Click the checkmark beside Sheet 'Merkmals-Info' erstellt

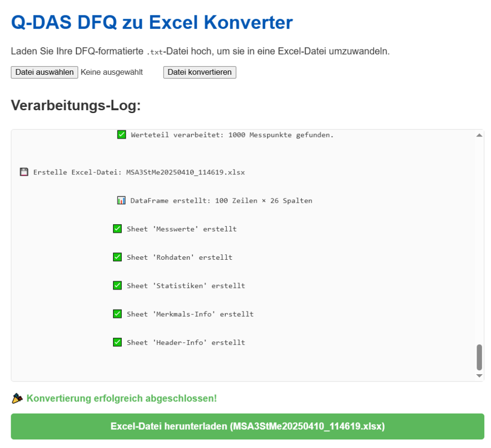point(117,314)
